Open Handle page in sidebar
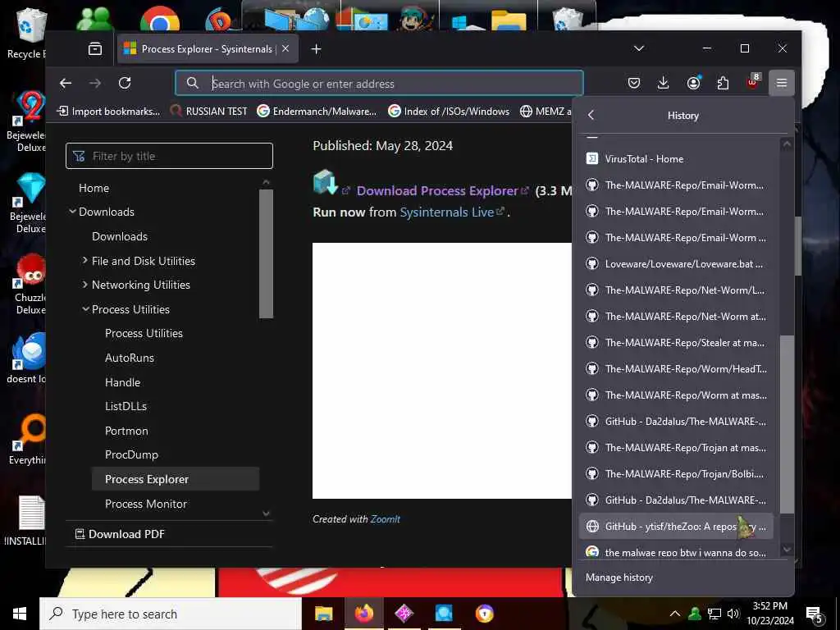The width and height of the screenshot is (840, 630). [123, 382]
